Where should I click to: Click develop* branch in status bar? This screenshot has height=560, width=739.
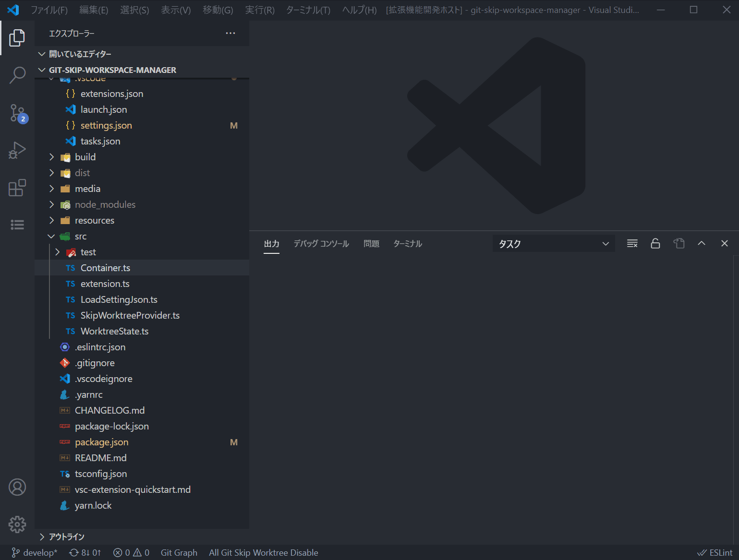[x=35, y=553]
